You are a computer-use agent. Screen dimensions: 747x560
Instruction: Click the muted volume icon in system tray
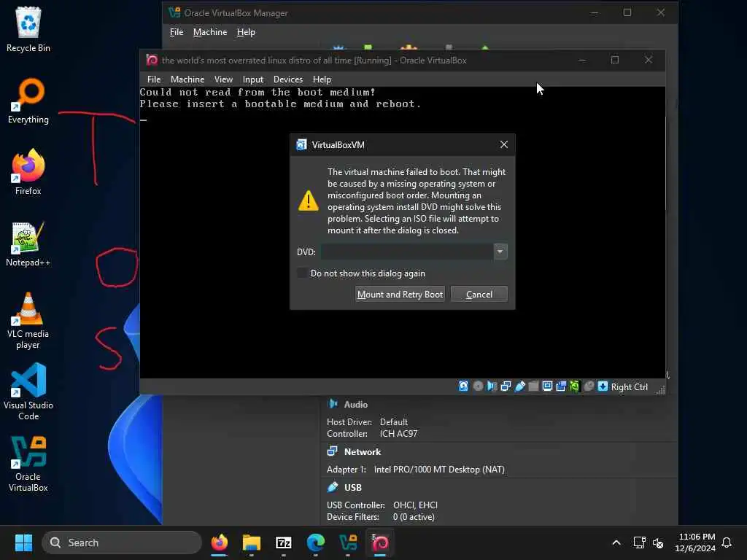coord(659,542)
